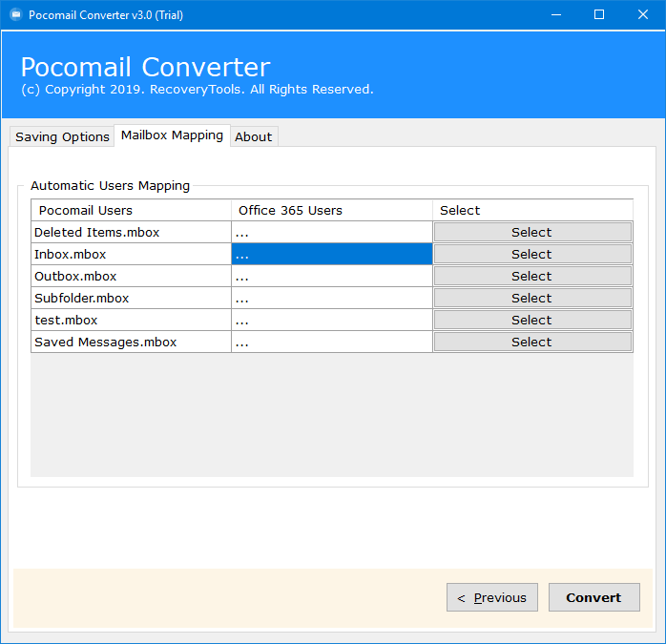Minimize the Pocomail Converter window
Image resolution: width=666 pixels, height=644 pixels.
click(556, 15)
